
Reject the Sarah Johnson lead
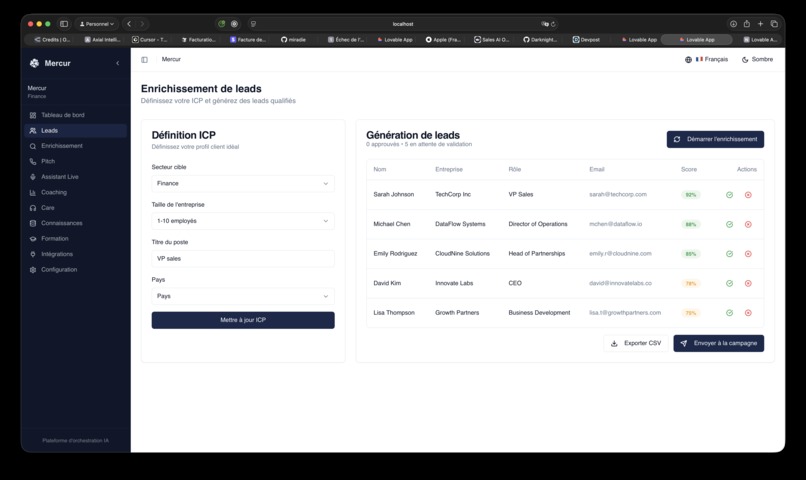[x=748, y=195]
